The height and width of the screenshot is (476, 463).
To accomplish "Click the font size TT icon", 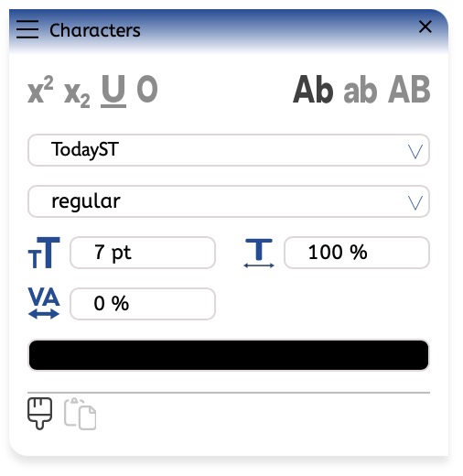I will coord(44,253).
